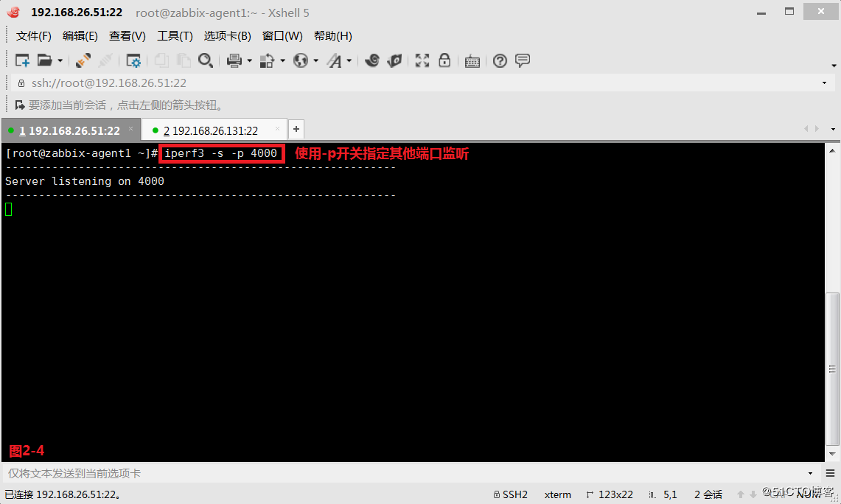Maximize the Xshell window
841x504 pixels.
click(x=789, y=11)
